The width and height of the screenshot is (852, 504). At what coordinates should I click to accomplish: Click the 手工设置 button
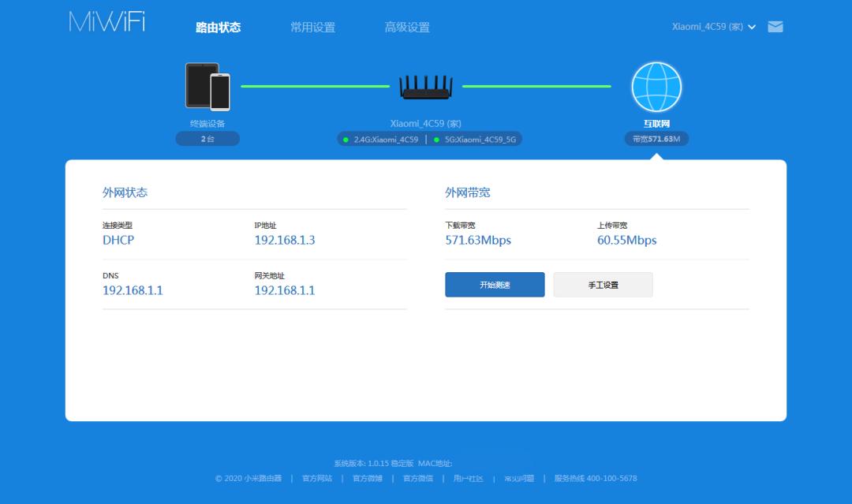tap(603, 285)
